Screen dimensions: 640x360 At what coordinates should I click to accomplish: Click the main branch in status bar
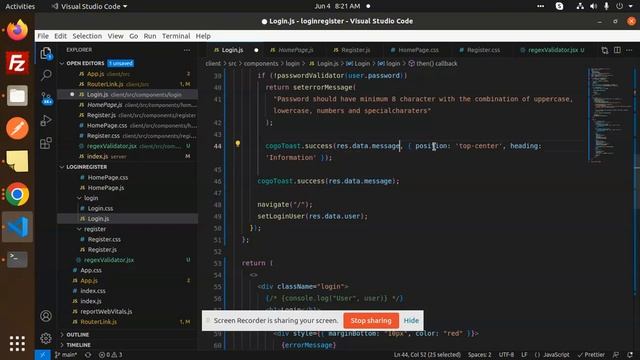66,355
